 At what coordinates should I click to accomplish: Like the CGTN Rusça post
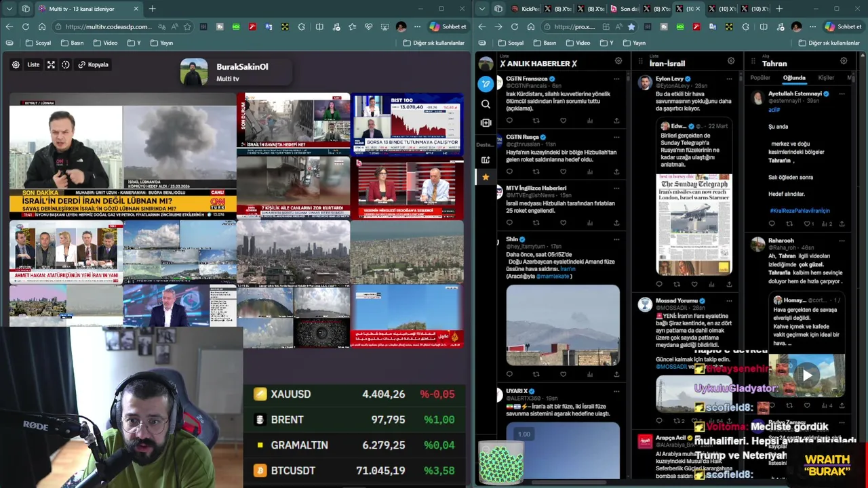point(563,171)
